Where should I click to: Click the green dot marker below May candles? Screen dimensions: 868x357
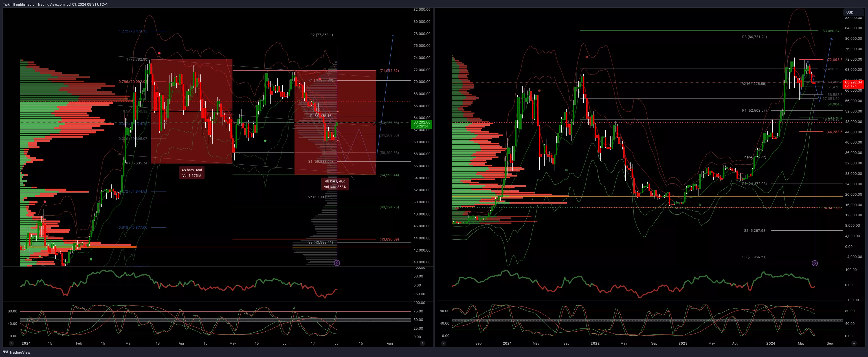[x=265, y=141]
